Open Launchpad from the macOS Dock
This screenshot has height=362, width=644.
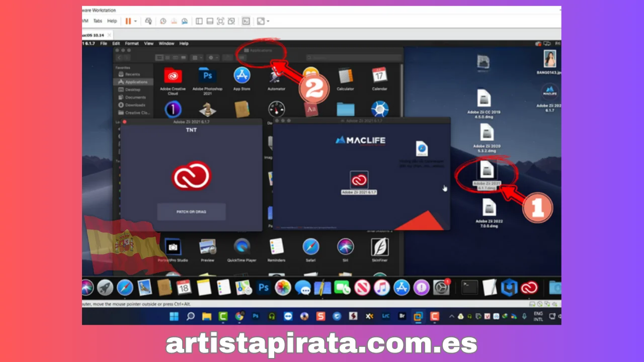(x=105, y=288)
